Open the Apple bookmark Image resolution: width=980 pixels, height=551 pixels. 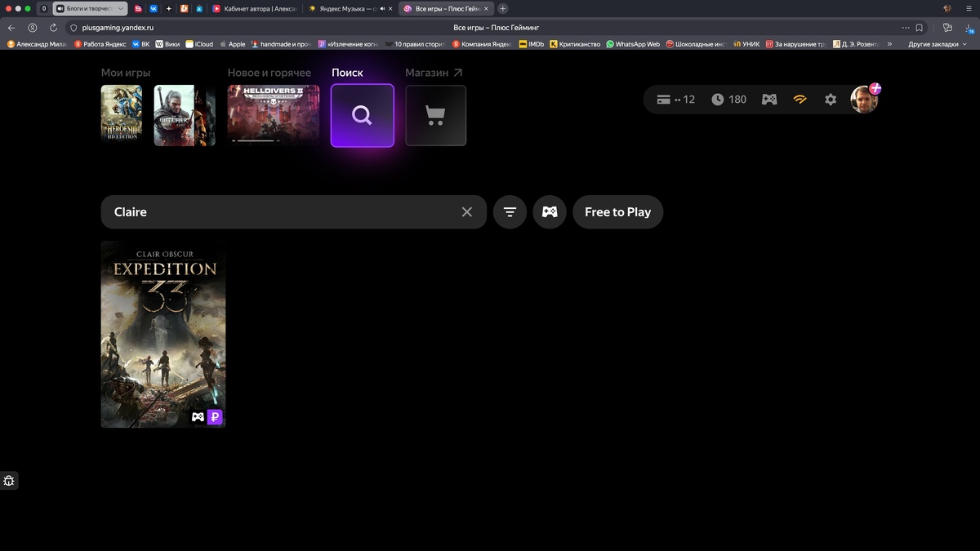232,44
